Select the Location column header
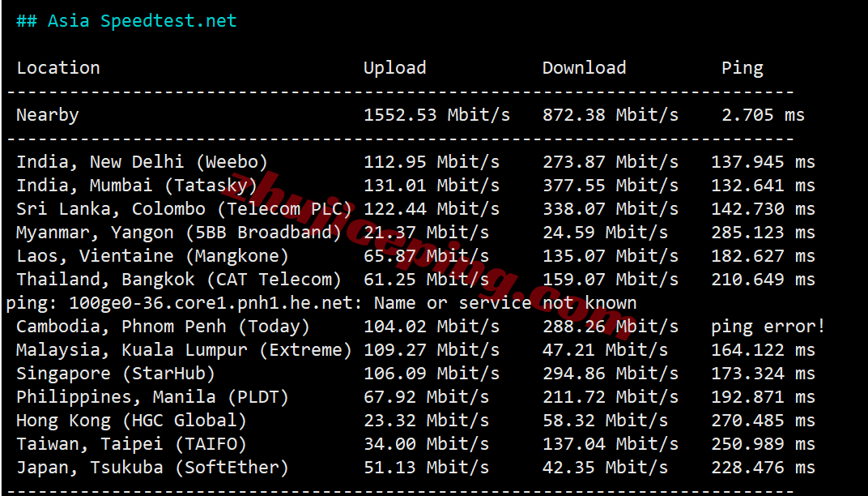The width and height of the screenshot is (868, 496). tap(58, 67)
